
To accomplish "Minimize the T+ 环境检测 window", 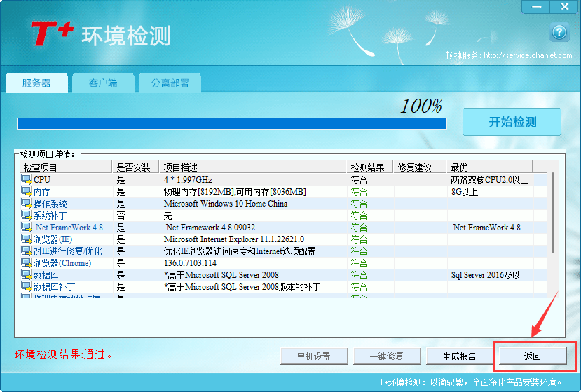I will click(536, 7).
